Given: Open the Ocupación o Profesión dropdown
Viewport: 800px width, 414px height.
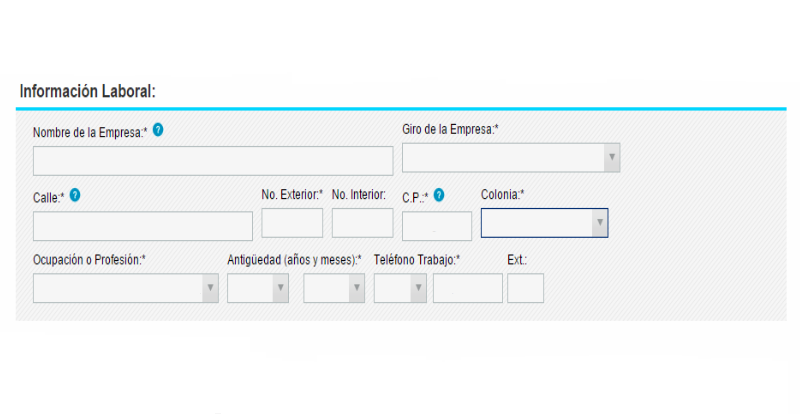Looking at the screenshot, I should point(126,288).
